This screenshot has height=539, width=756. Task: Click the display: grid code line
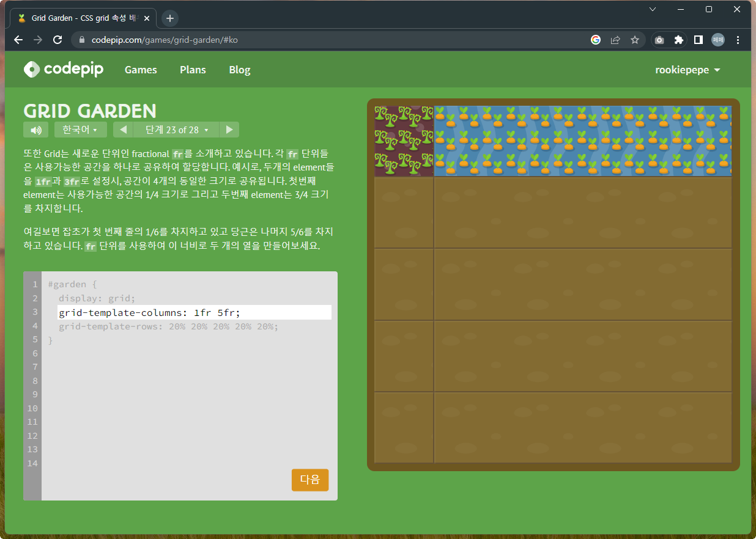(97, 298)
